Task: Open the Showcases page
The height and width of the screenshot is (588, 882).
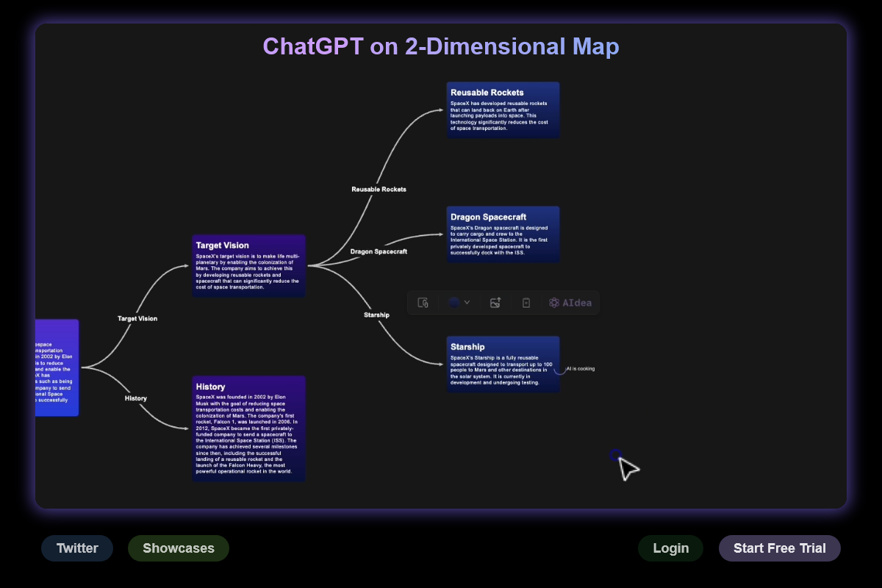Action: click(178, 548)
